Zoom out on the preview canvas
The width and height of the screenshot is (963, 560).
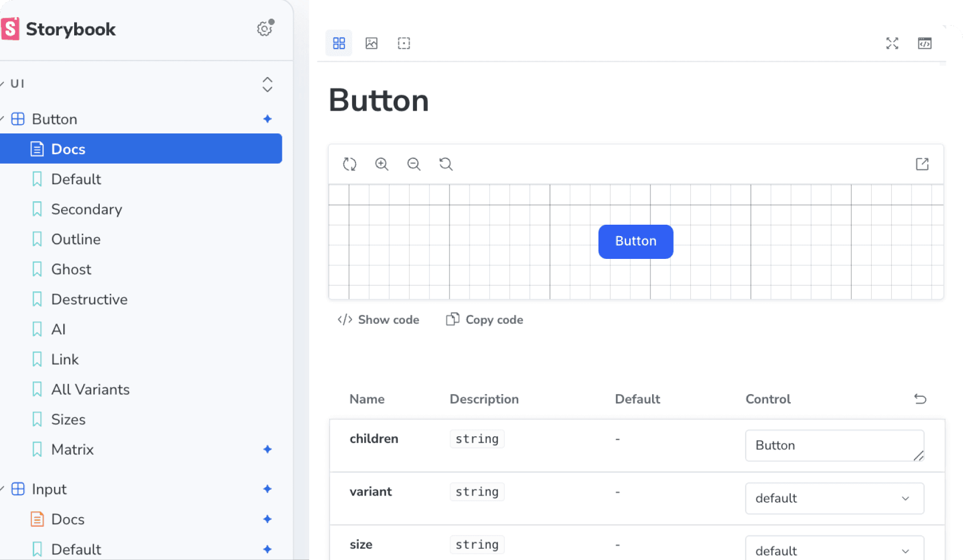(x=414, y=164)
